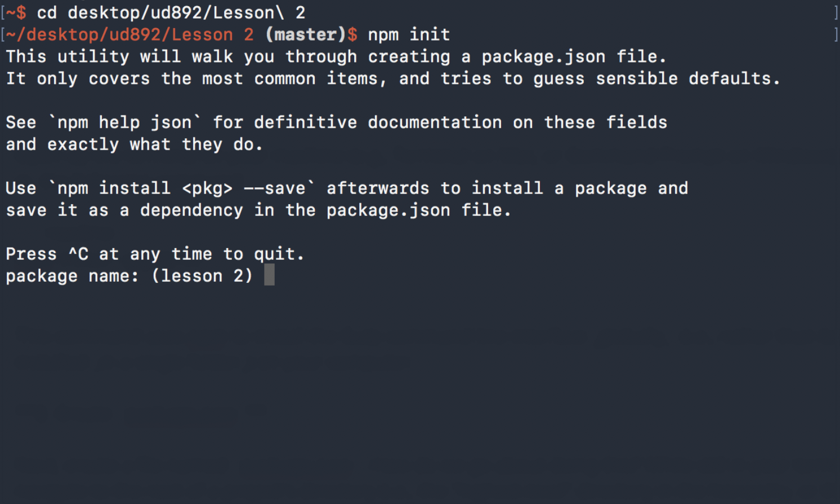Click the word "afterwards"
The width and height of the screenshot is (840, 504).
pos(378,188)
